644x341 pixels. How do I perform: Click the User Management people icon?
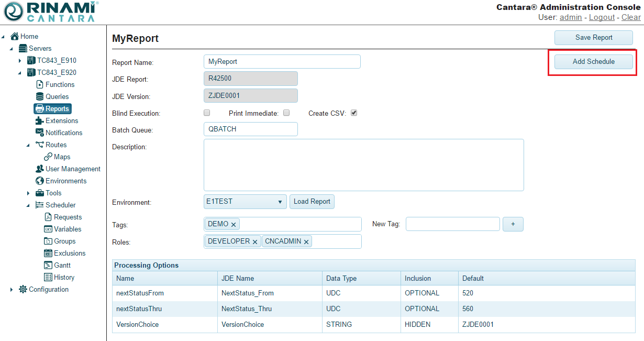tap(40, 169)
